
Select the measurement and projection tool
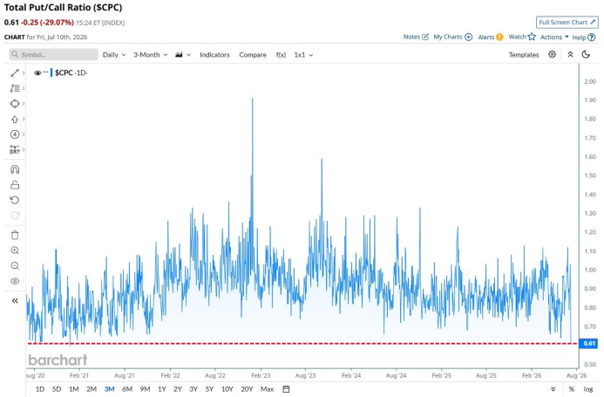coord(15,149)
